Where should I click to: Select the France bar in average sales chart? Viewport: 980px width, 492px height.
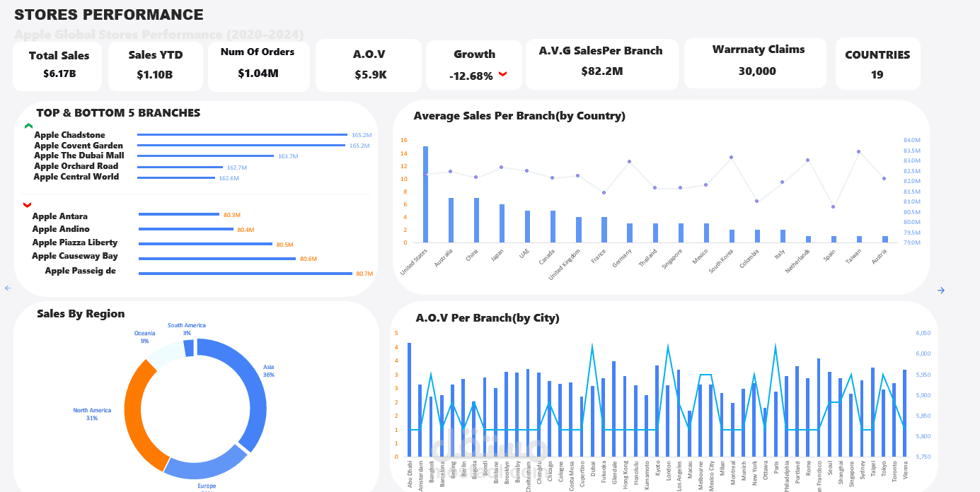tap(602, 230)
